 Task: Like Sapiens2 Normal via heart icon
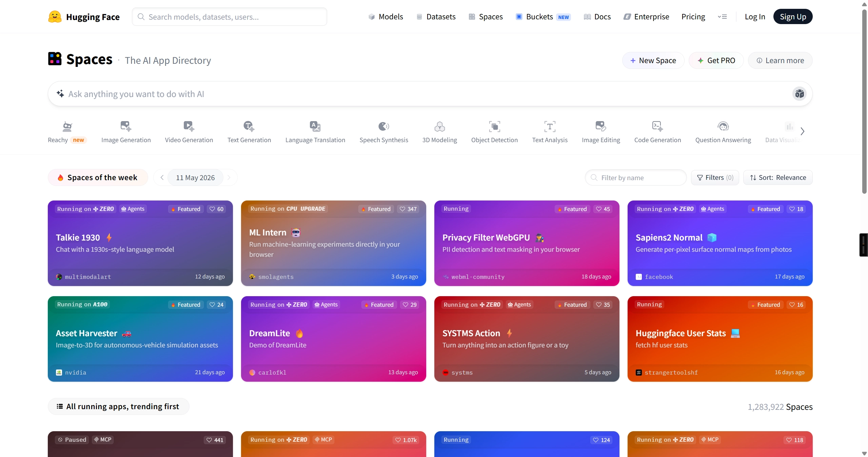(792, 209)
